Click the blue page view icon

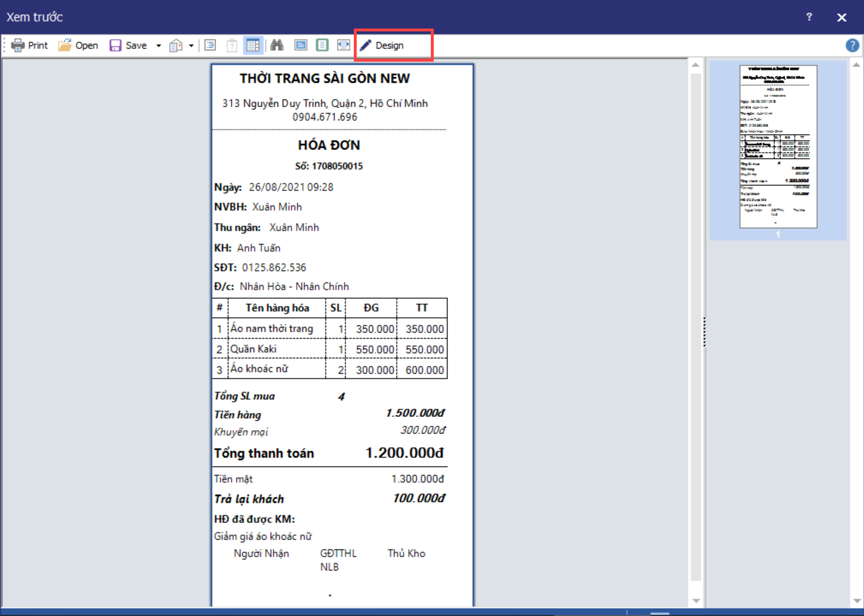(x=301, y=45)
